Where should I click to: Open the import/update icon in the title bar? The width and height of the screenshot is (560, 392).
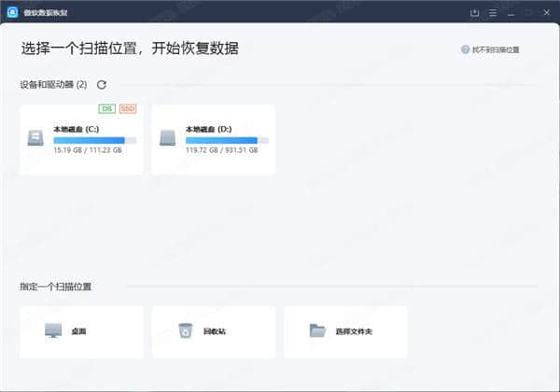[x=475, y=13]
